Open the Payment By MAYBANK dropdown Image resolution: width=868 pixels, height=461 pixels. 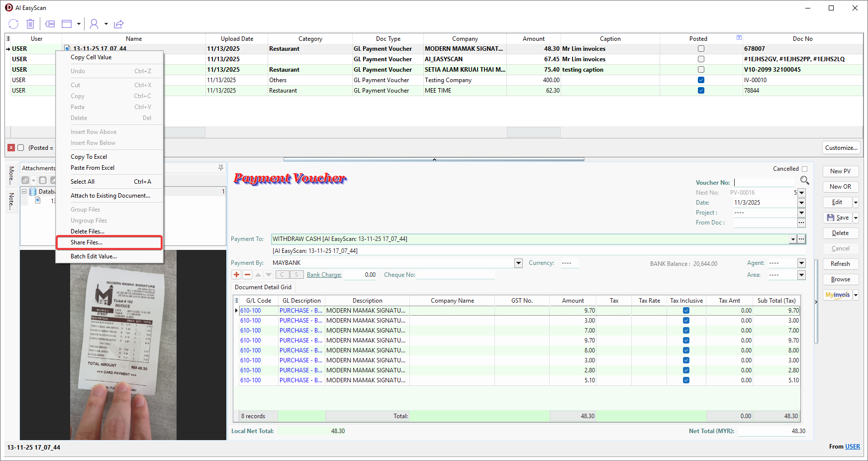coord(518,263)
